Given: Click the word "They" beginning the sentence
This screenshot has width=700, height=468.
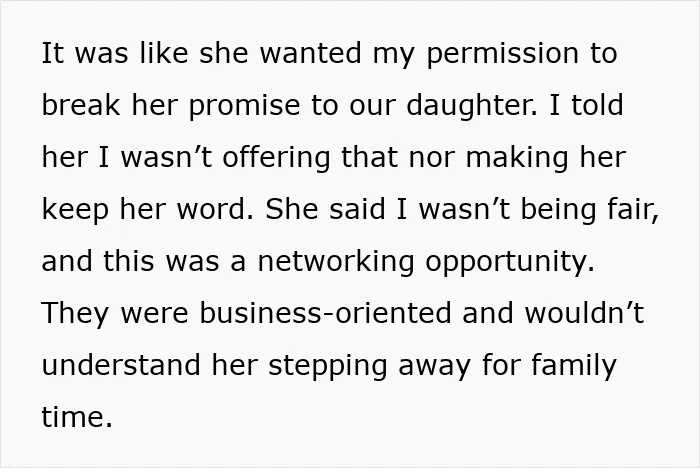Looking at the screenshot, I should (75, 314).
